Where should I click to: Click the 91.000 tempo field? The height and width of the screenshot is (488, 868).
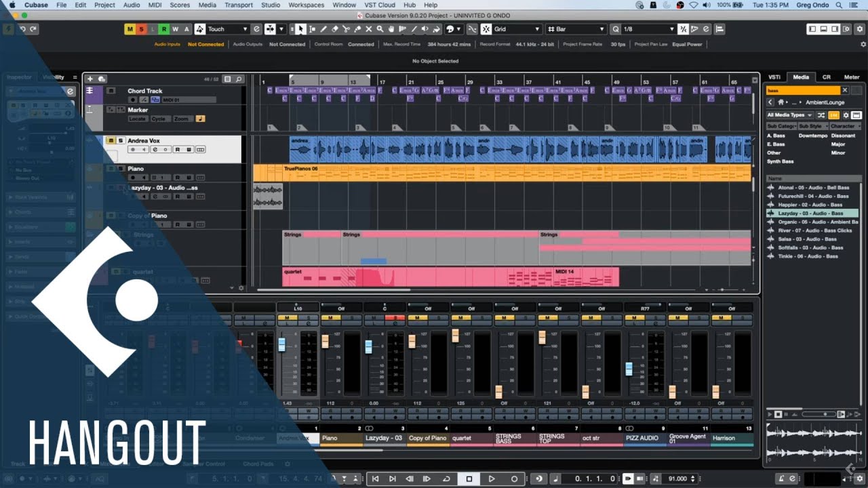click(x=677, y=479)
